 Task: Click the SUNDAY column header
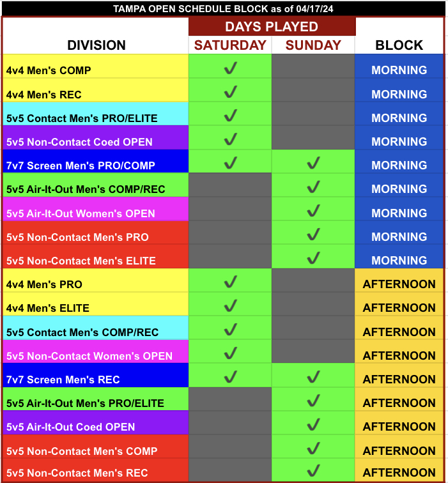(313, 45)
